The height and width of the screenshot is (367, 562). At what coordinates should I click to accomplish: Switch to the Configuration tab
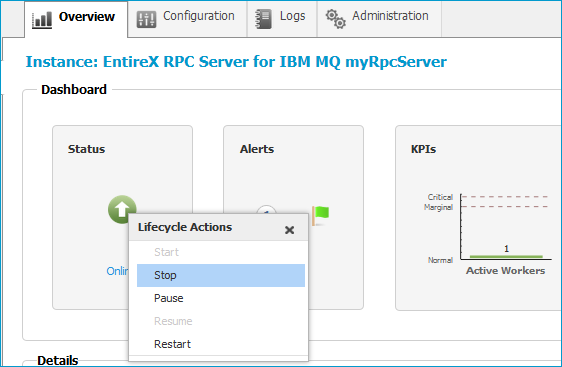pos(187,19)
